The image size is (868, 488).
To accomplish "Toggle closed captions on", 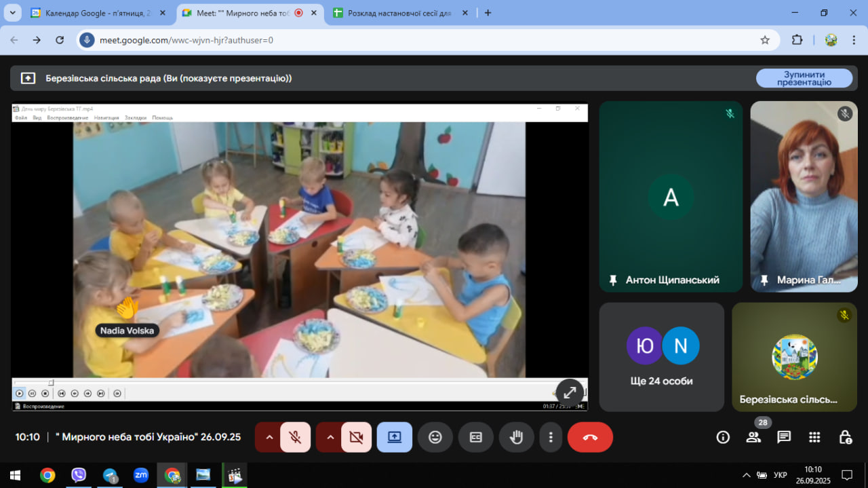I will pyautogui.click(x=476, y=437).
